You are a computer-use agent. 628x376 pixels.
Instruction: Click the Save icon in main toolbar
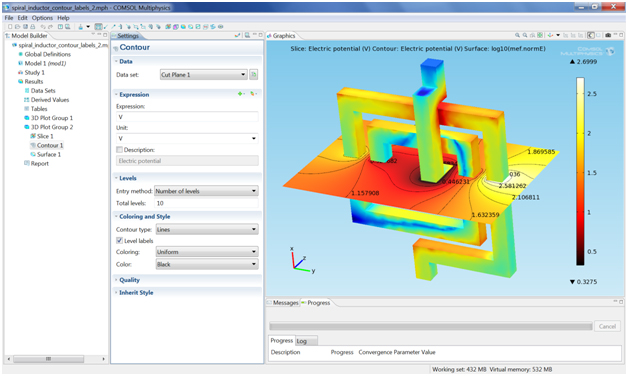[x=25, y=27]
